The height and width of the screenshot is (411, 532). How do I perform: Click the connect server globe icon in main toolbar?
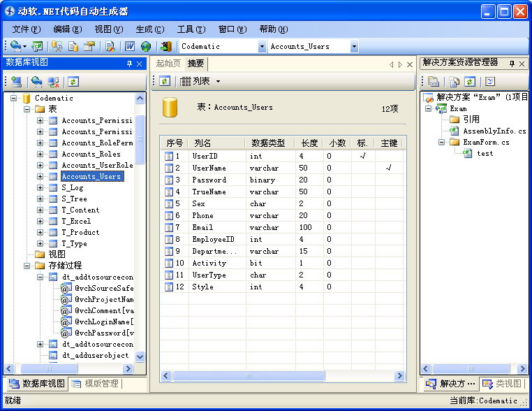pos(15,46)
